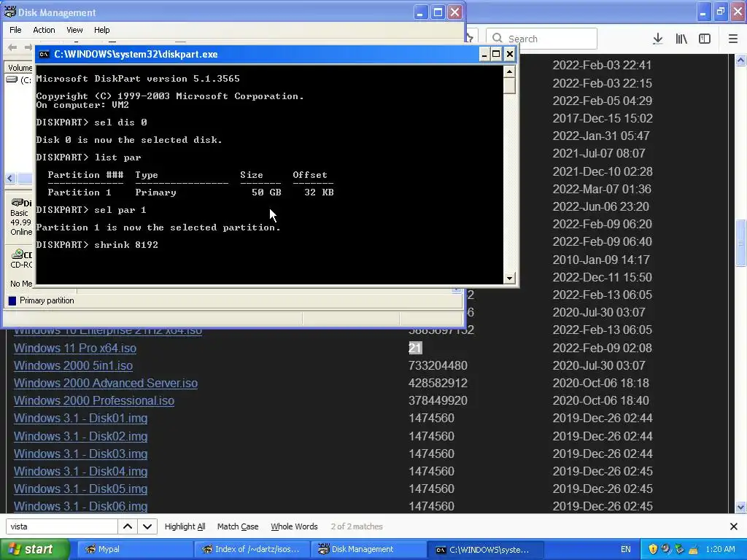Click the Volume column header in Disk Management

(20, 68)
